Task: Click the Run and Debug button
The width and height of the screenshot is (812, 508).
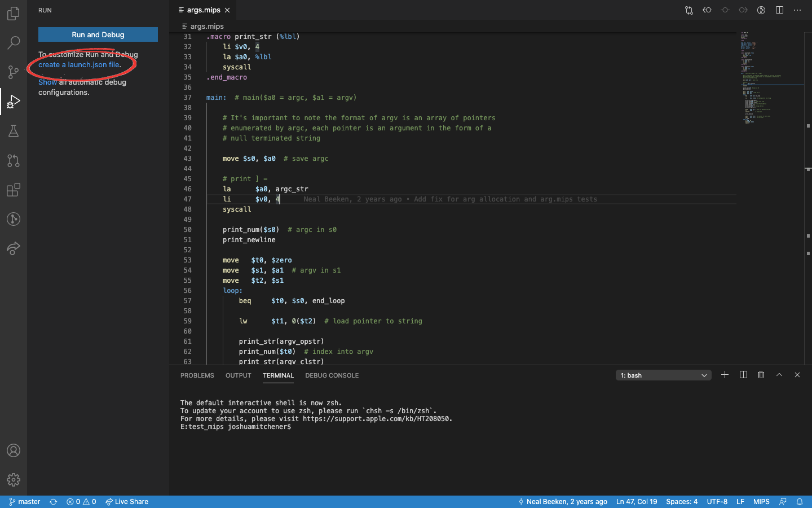Action: coord(98,34)
